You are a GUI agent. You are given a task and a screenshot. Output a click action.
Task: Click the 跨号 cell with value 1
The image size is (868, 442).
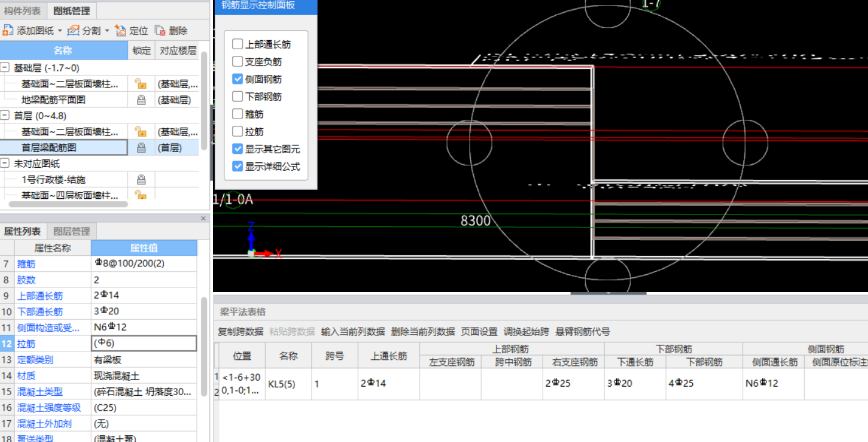click(335, 384)
